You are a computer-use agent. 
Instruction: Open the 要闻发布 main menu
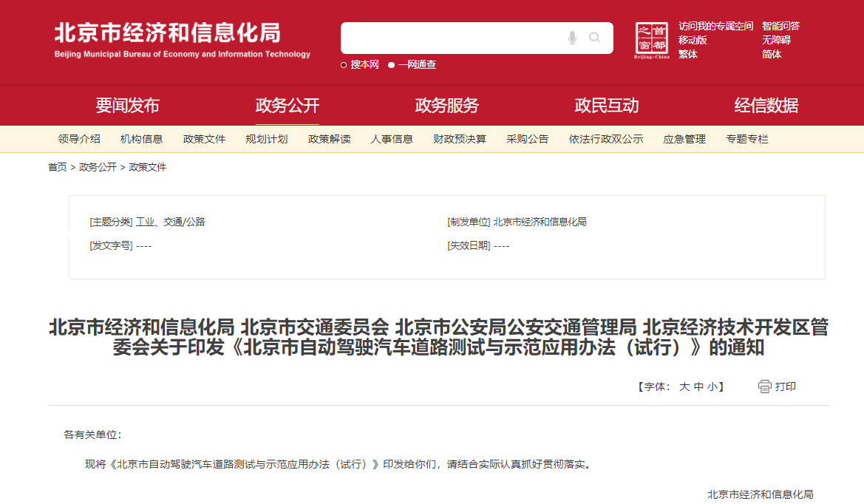(127, 106)
